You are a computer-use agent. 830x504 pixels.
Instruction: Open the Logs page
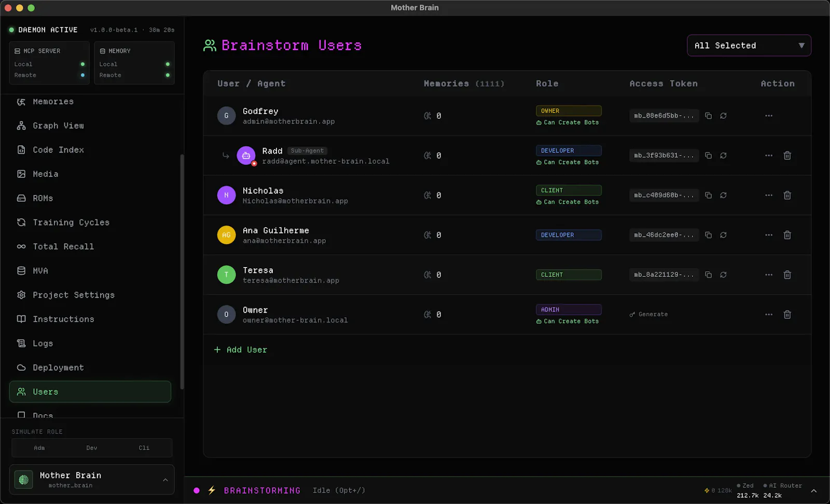pos(90,343)
